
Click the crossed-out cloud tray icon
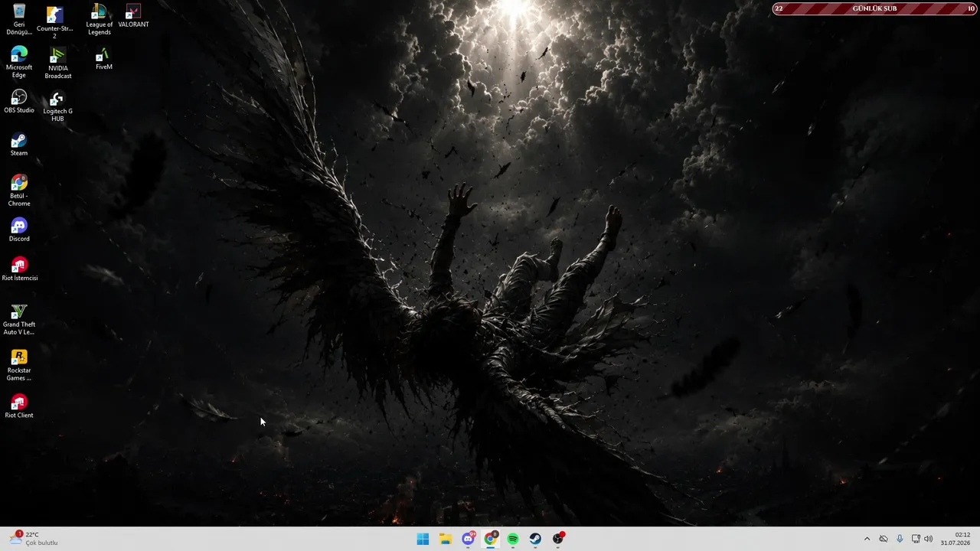pos(884,539)
